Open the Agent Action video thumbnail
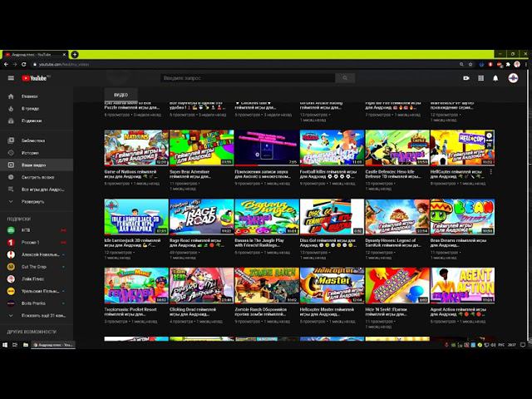 (462, 285)
